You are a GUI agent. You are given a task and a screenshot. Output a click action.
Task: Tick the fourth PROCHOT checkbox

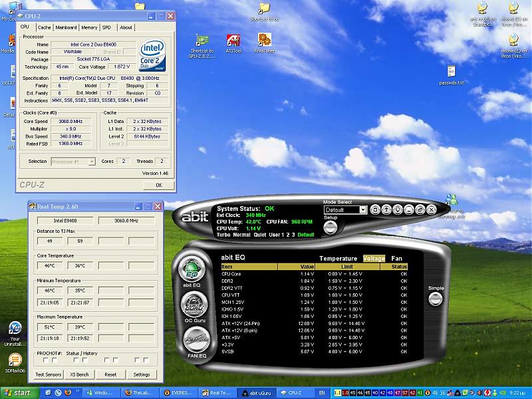(x=85, y=360)
